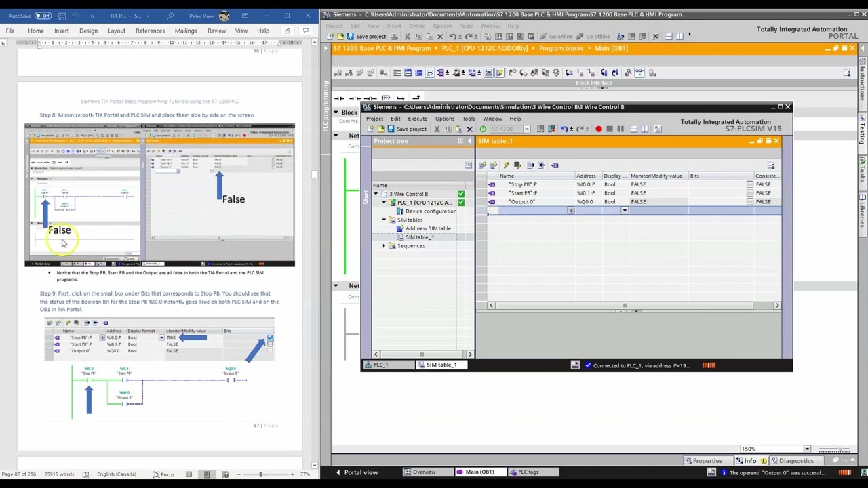Image resolution: width=868 pixels, height=488 pixels.
Task: Open zoom level 150% dropdown in TIA Portal
Action: click(806, 449)
